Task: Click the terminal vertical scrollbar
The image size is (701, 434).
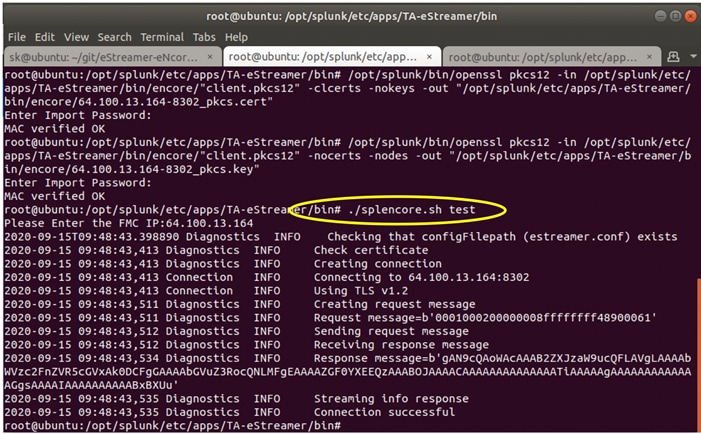Action: [x=698, y=353]
